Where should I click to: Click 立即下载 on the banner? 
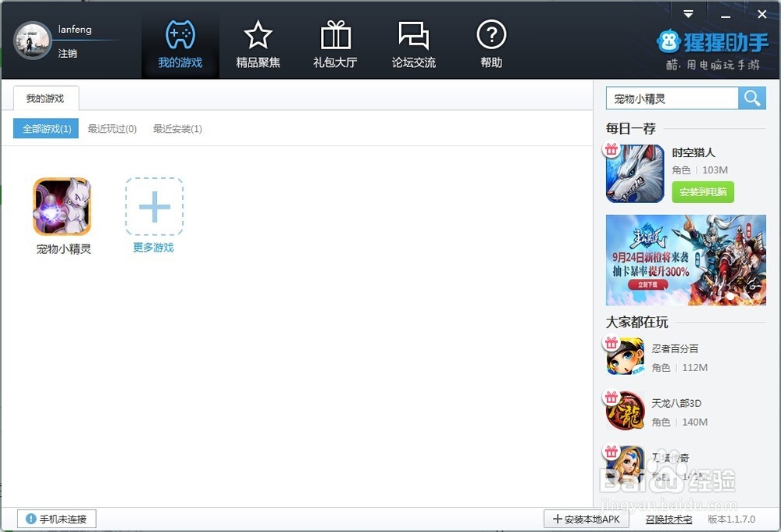[x=647, y=284]
